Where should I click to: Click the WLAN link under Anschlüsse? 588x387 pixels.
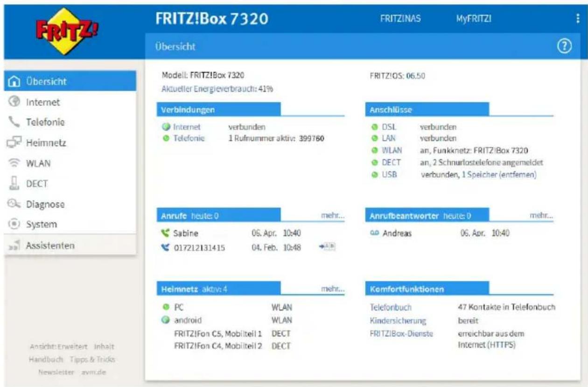point(392,151)
